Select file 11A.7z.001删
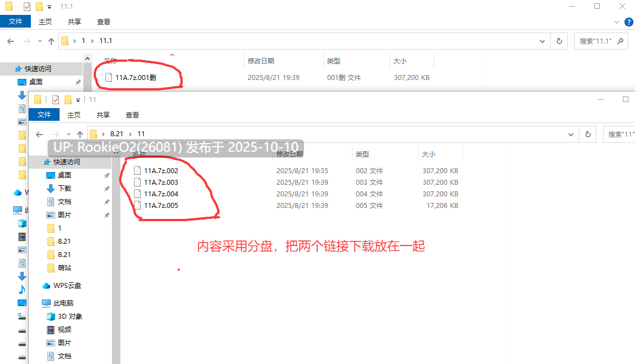This screenshot has height=364, width=635. coord(136,77)
